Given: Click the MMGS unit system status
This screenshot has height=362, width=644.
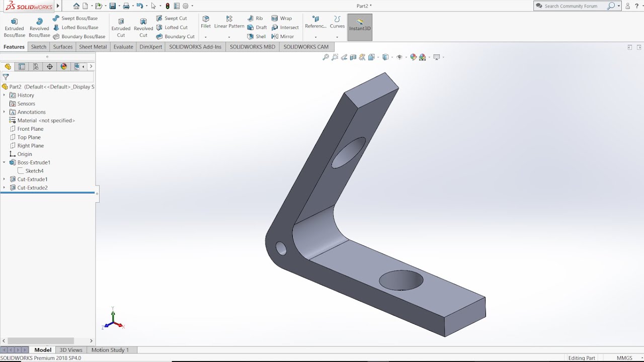Looking at the screenshot, I should (625, 358).
